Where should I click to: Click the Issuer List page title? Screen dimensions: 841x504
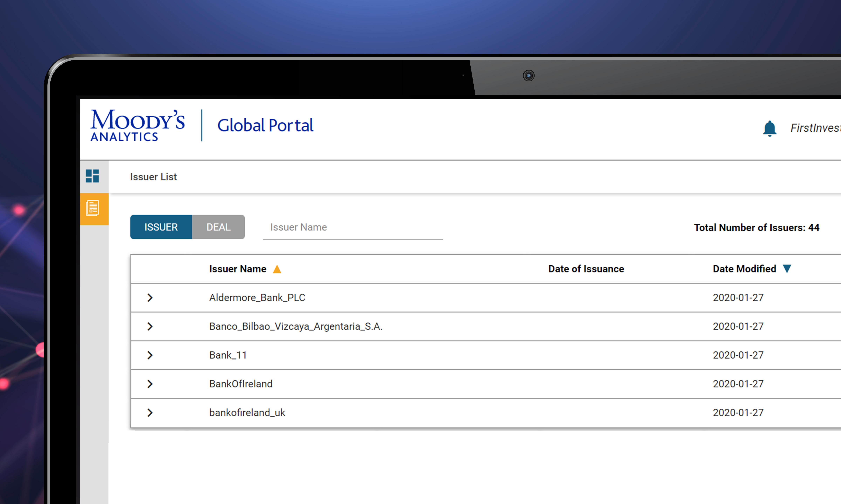[x=153, y=177]
